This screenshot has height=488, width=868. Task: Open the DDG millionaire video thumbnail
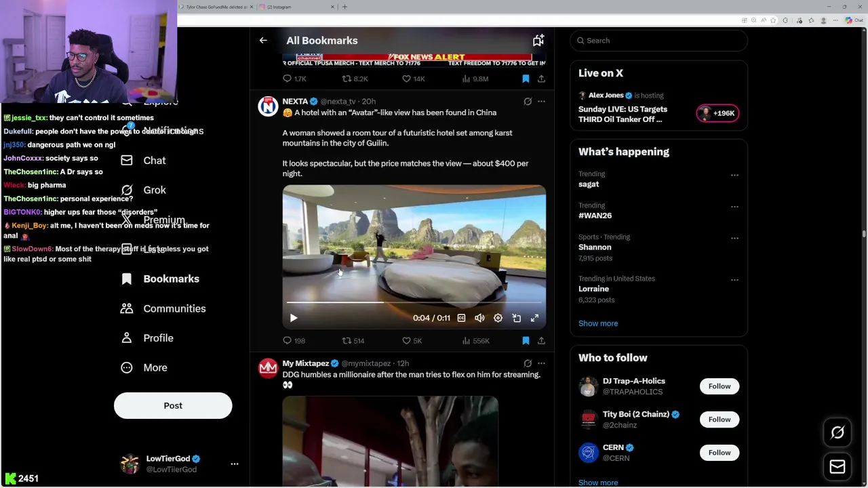point(391,441)
